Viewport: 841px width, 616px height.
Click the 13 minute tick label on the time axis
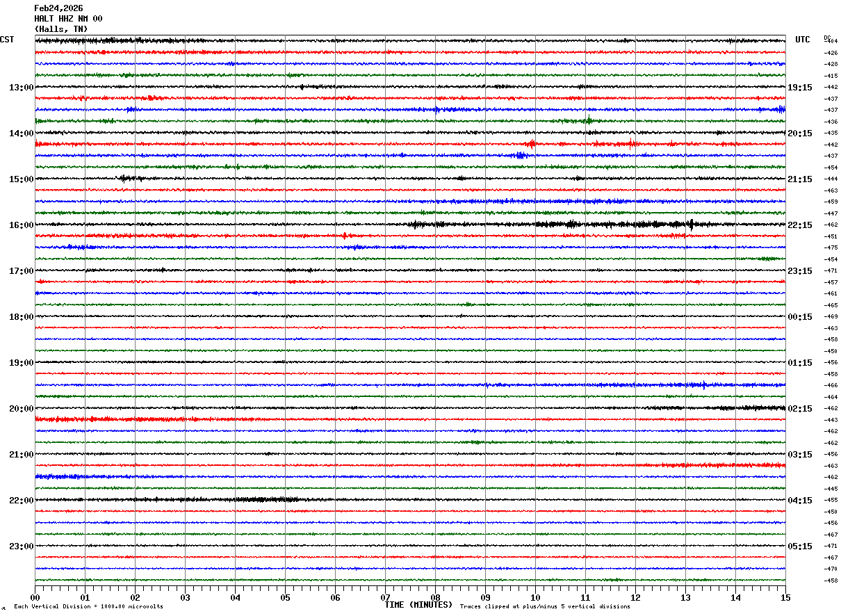pos(685,597)
